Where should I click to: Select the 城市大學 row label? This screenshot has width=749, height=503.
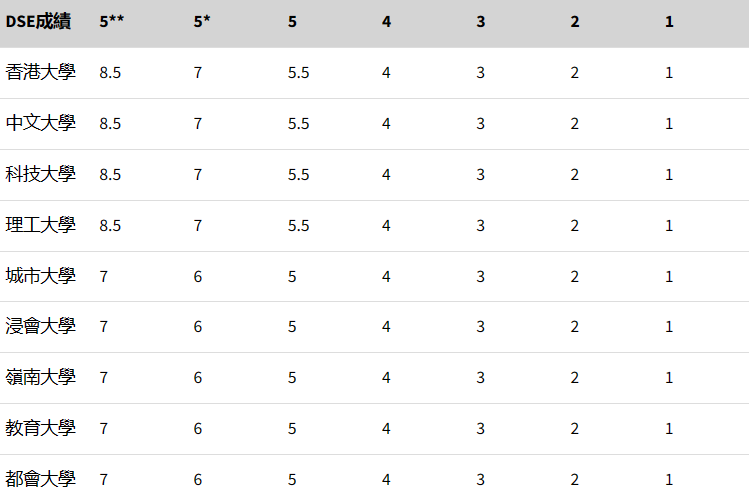[41, 276]
